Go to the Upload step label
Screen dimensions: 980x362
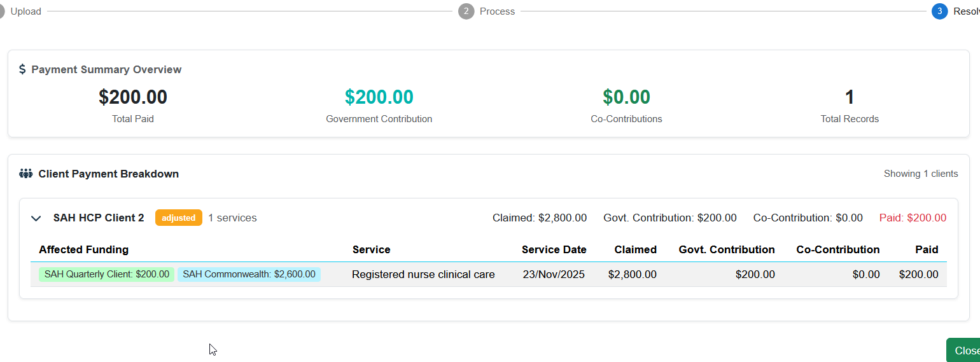click(x=26, y=11)
